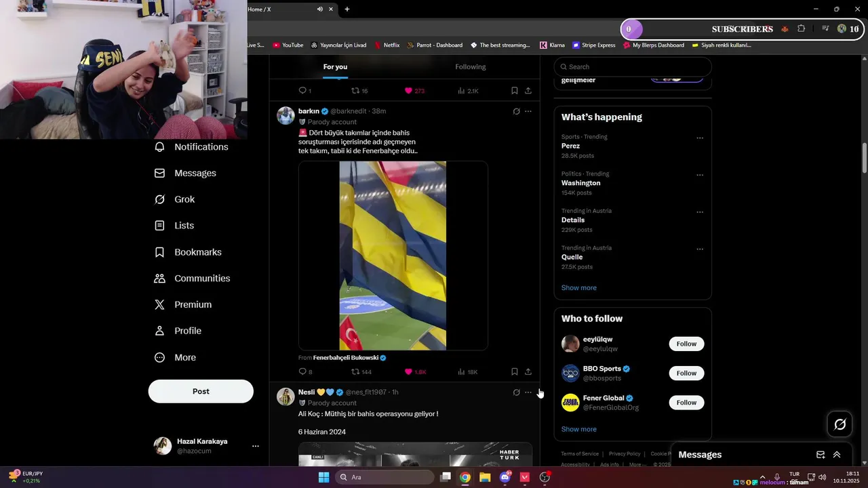Open Windows Start menu
The image size is (868, 488).
323,477
